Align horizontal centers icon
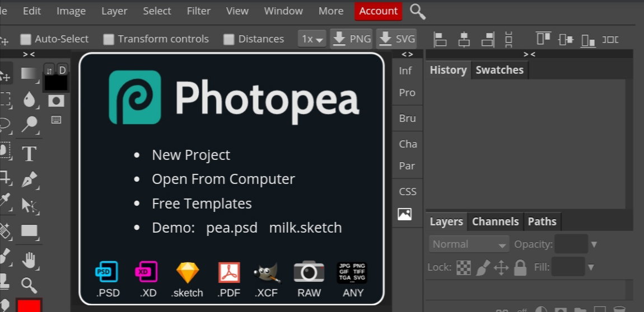Viewport: 644px width, 312px height. tap(464, 39)
